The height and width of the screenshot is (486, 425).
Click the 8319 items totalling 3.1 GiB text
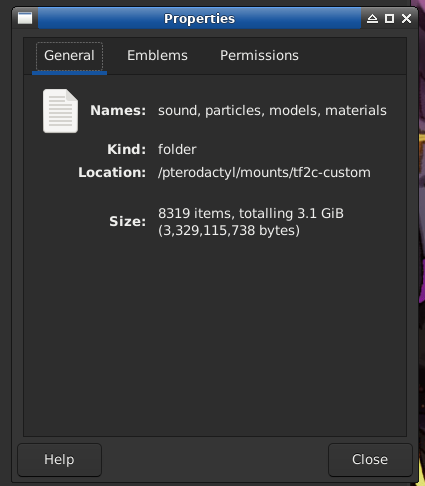251,213
